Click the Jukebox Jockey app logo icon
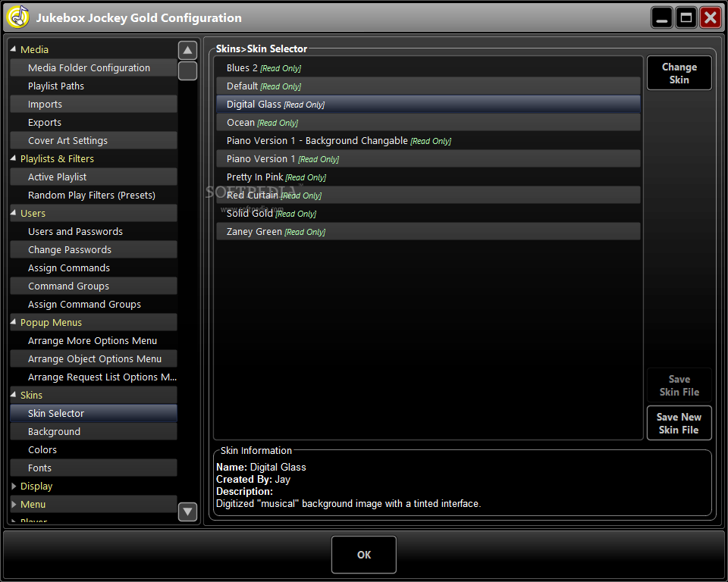This screenshot has width=728, height=582. pos(17,17)
